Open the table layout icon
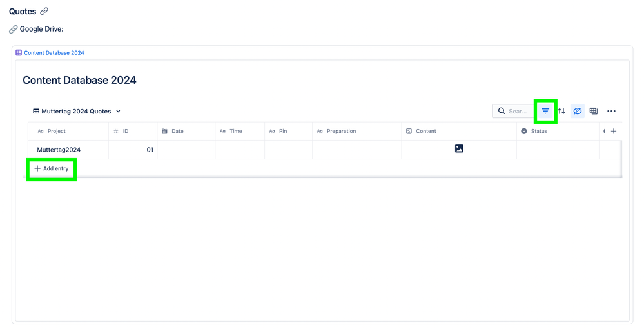Viewport: 644px width, 334px height. tap(594, 111)
